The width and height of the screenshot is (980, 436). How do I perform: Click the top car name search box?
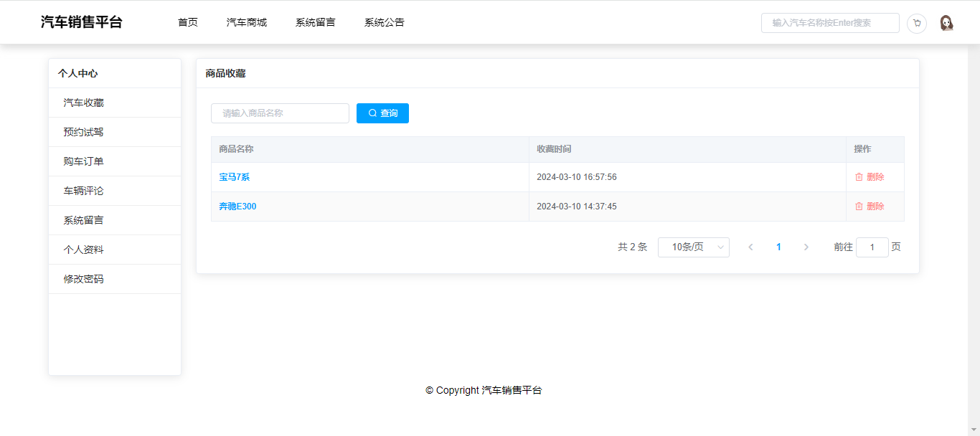829,23
